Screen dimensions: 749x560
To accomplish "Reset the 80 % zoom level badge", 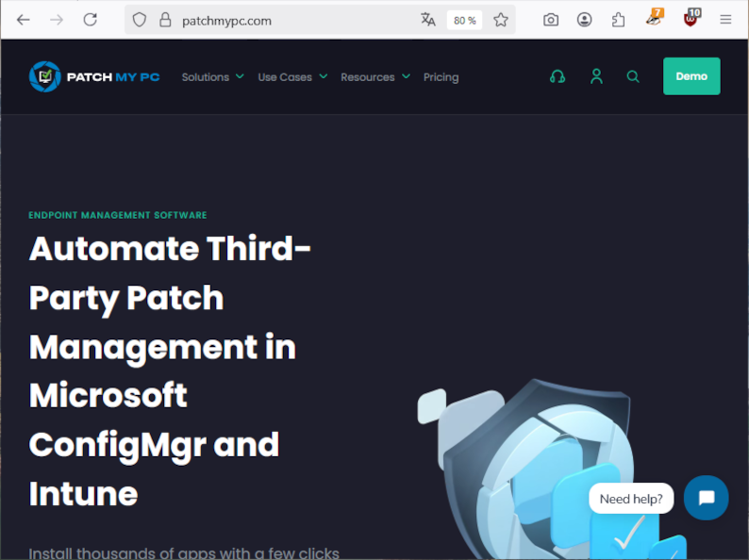I will click(464, 20).
